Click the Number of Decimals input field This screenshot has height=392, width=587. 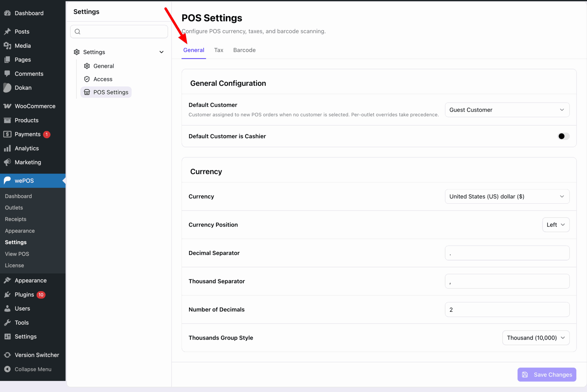[x=507, y=310]
